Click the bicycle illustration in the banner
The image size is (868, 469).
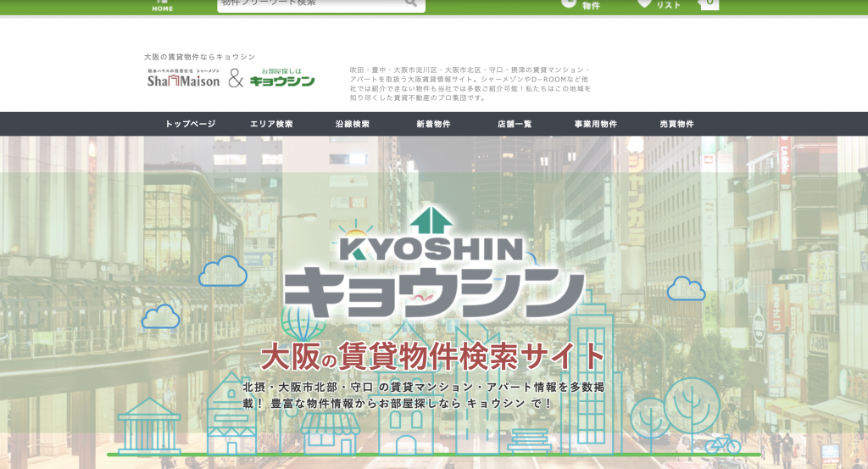[722, 444]
